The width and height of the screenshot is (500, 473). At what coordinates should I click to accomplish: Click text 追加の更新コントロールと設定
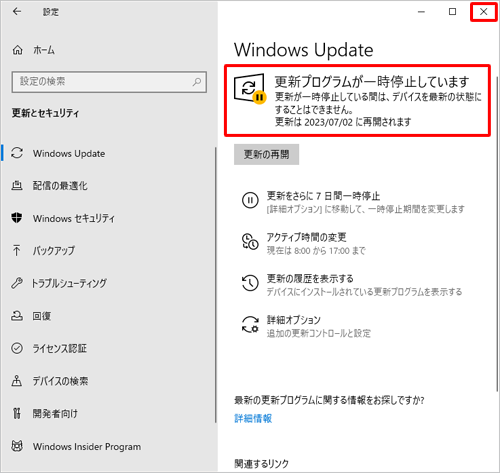click(319, 333)
